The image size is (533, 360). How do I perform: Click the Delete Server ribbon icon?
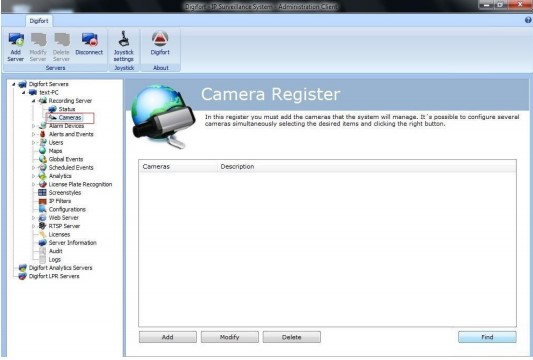pos(61,47)
